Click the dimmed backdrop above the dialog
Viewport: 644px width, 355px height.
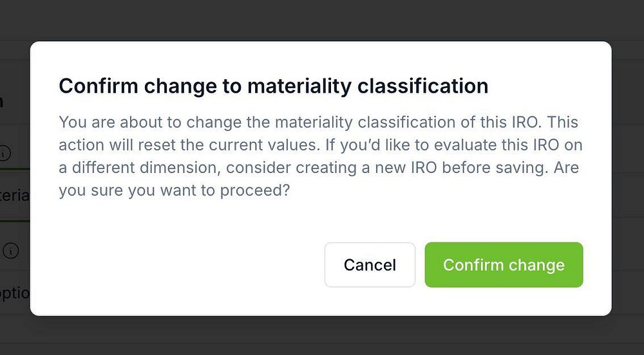322,19
